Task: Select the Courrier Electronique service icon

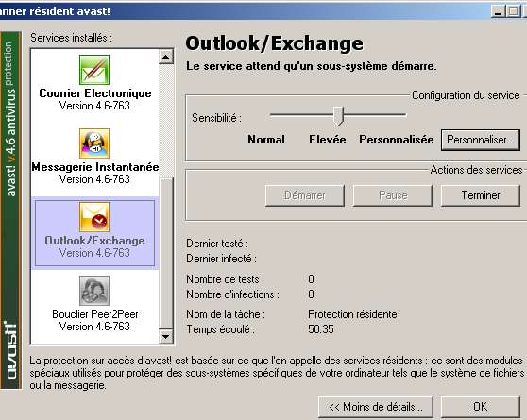Action: coord(94,70)
